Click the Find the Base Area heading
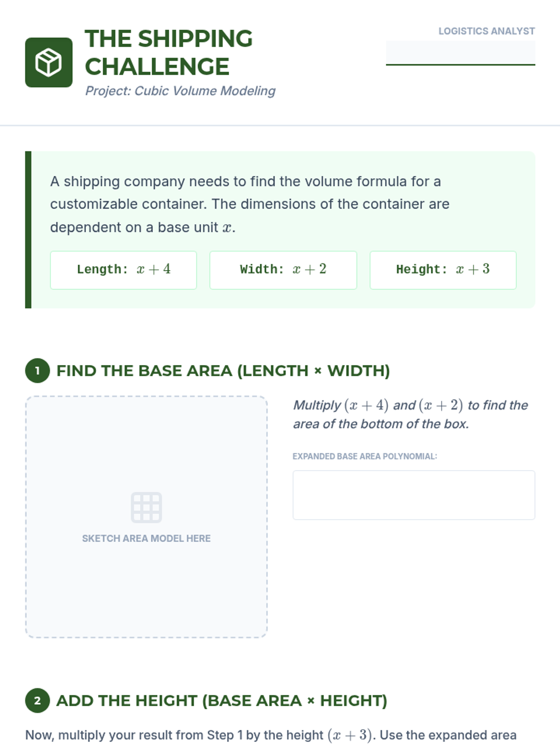 click(223, 371)
